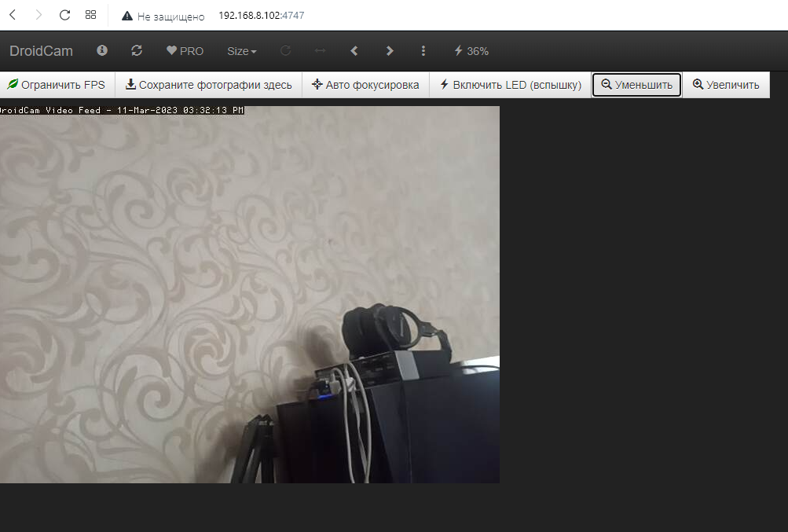
Task: Open the PRO heart link
Action: 185,51
